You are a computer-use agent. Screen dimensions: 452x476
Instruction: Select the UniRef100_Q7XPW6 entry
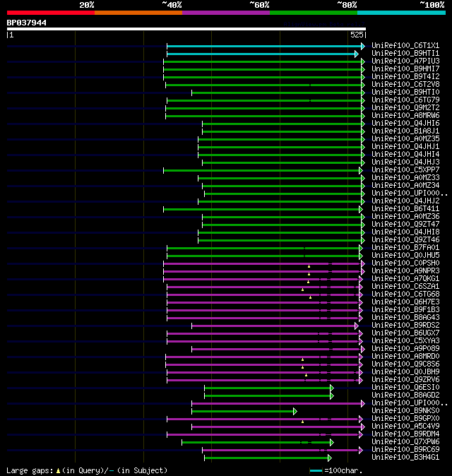(405, 441)
